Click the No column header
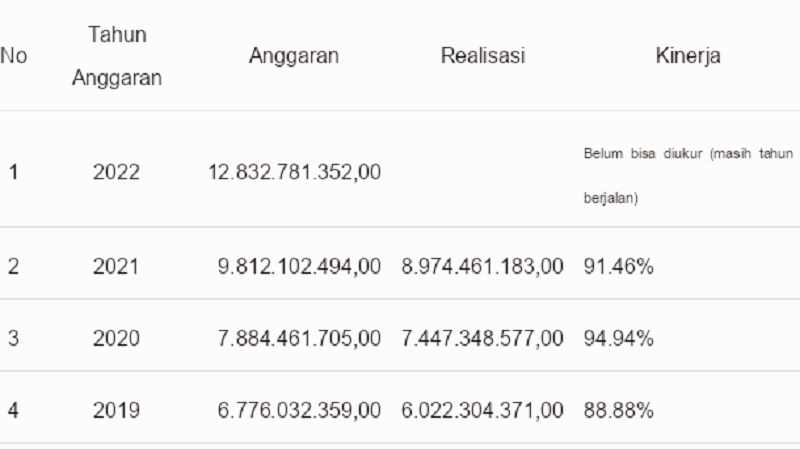 tap(13, 56)
